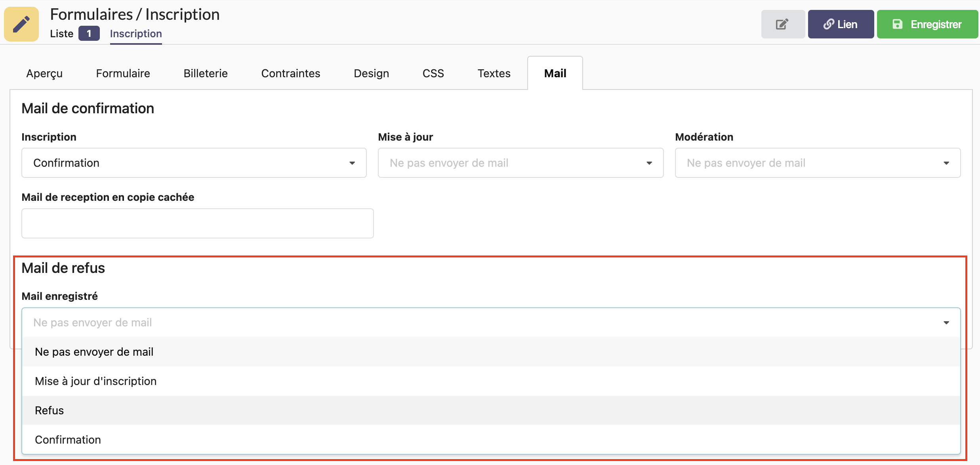The height and width of the screenshot is (465, 980).
Task: Click the list count badge showing 1
Action: tap(89, 34)
